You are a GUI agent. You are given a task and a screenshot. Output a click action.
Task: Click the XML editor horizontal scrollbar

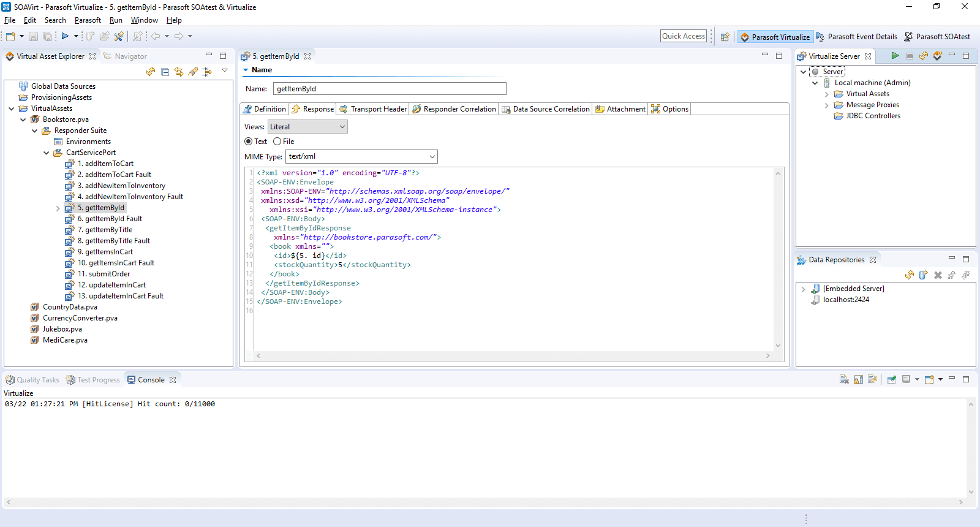(x=513, y=355)
